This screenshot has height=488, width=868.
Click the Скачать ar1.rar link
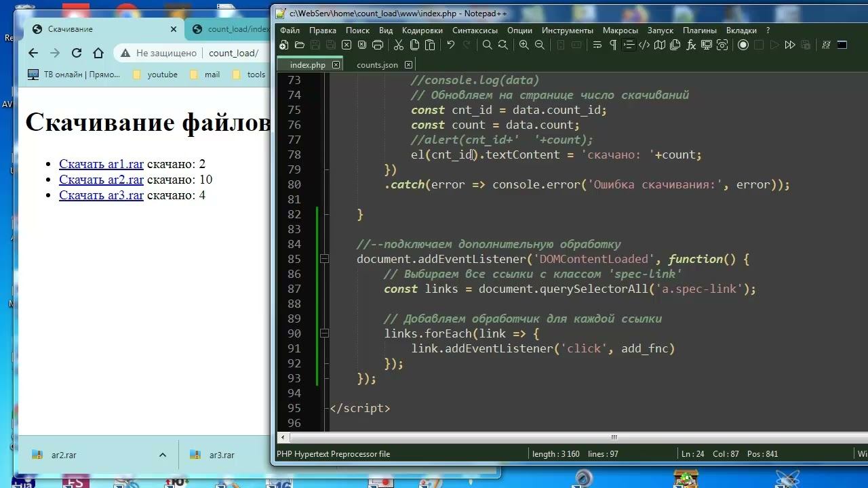coord(101,164)
